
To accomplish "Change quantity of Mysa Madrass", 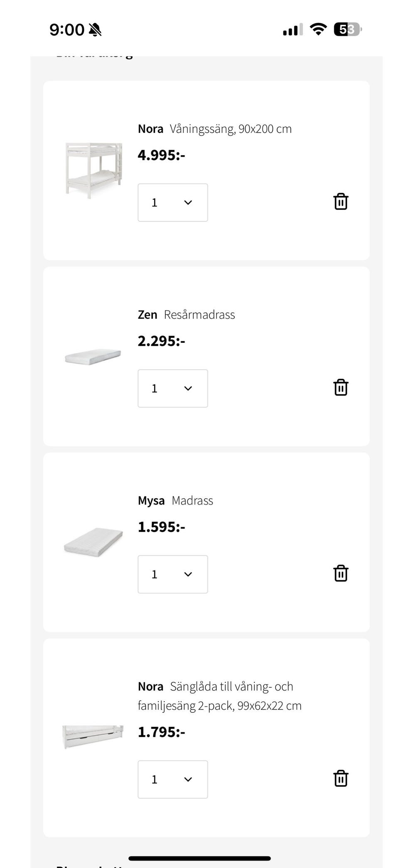I will pyautogui.click(x=173, y=574).
